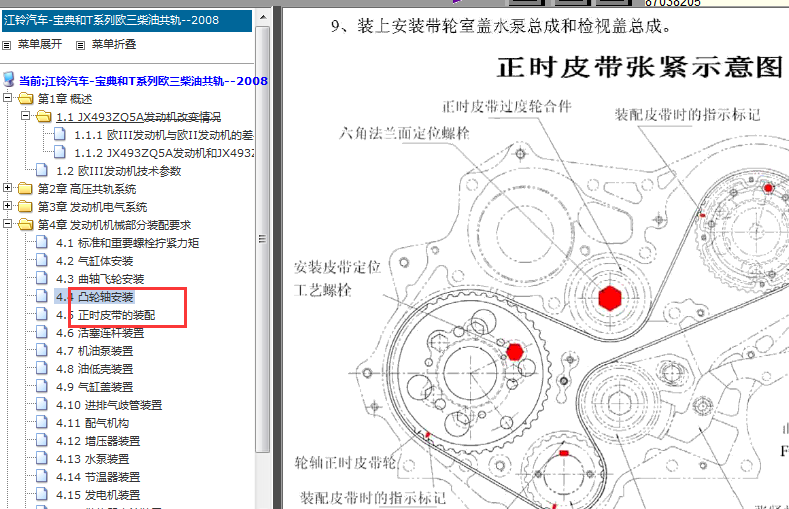Collapse the 1.1 JX493ZQ5A发动机改变情况 node
Image resolution: width=789 pixels, height=509 pixels.
point(26,116)
